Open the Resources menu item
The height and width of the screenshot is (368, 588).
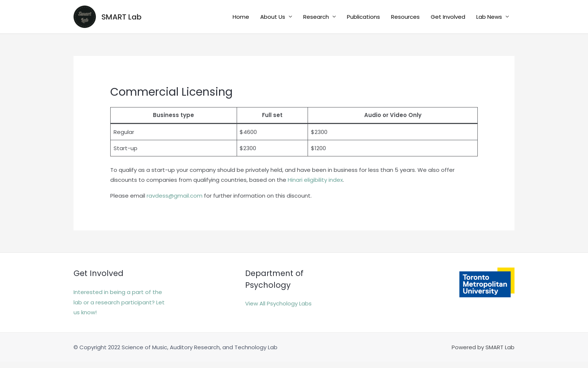[x=405, y=17]
